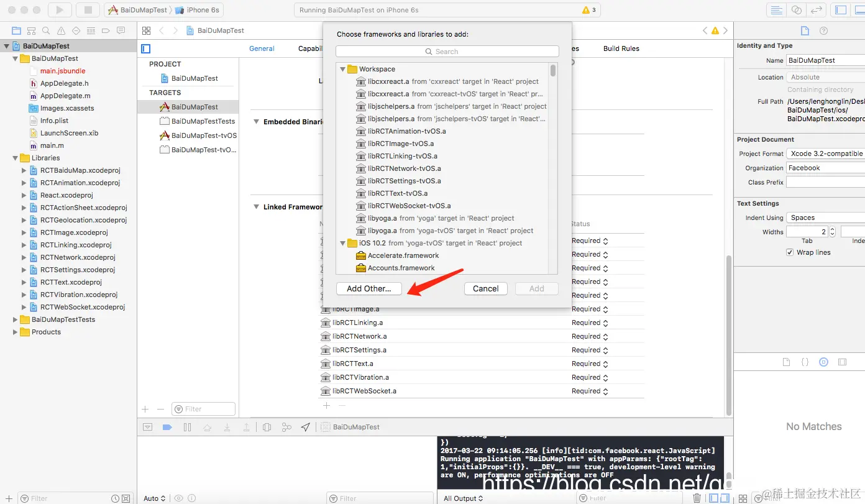Click the Debug View Hierarchy icon
This screenshot has height=504, width=865.
[x=267, y=427]
